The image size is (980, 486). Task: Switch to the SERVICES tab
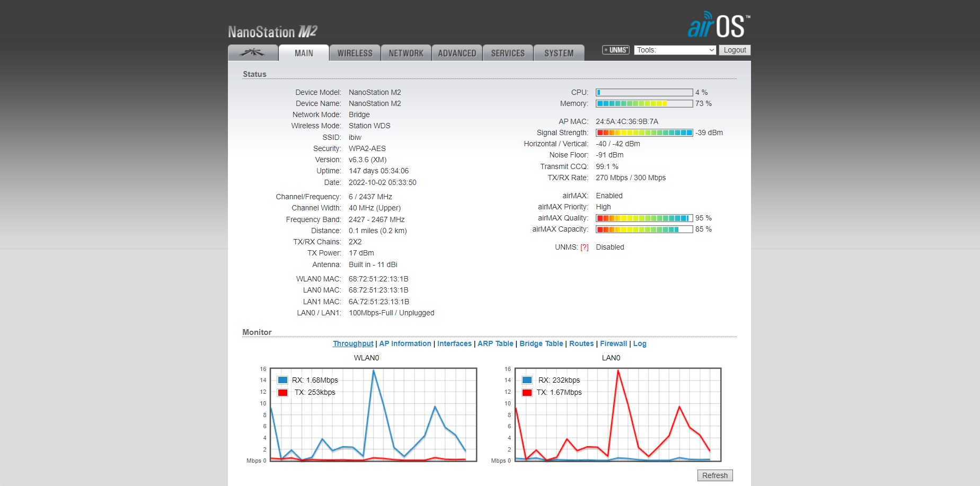(508, 53)
